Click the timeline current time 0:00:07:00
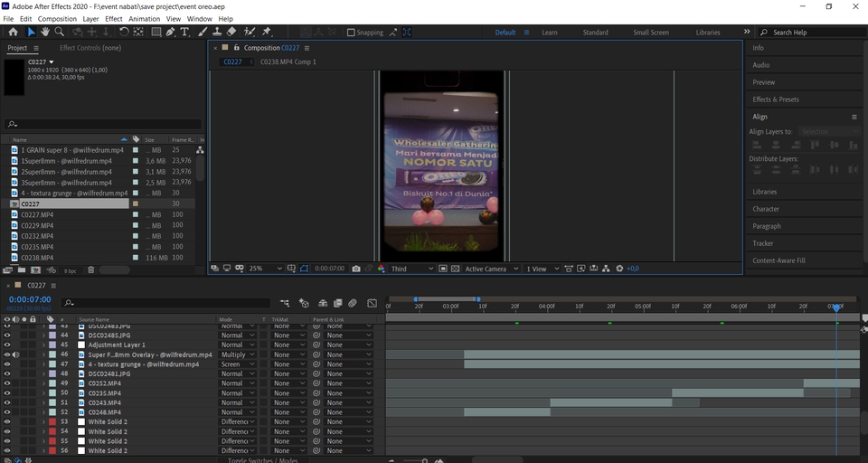This screenshot has height=463, width=868. (30, 299)
